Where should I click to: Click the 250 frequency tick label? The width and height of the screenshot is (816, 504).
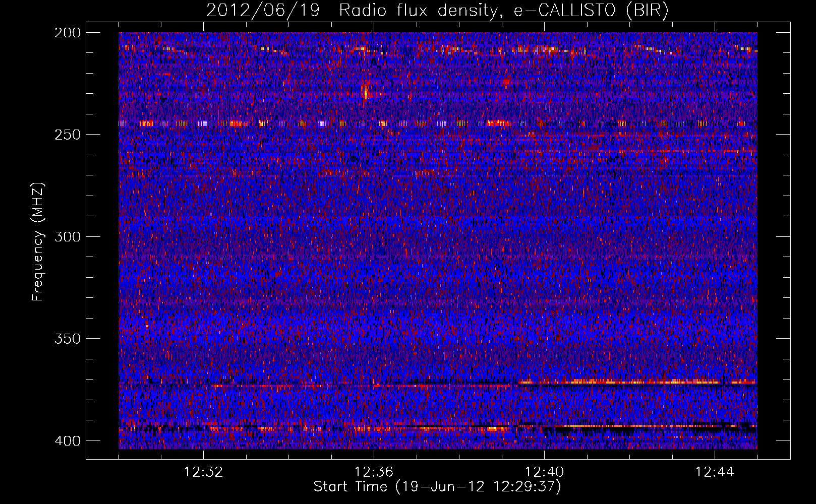67,134
